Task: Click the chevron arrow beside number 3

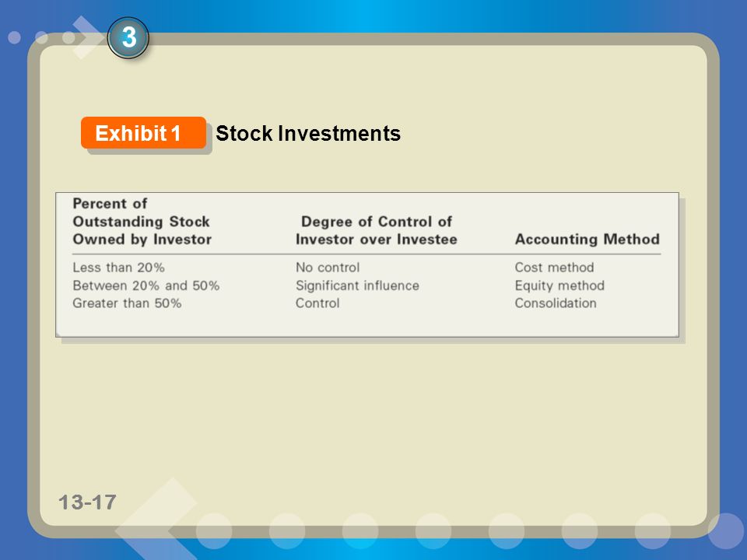Action: tap(87, 37)
